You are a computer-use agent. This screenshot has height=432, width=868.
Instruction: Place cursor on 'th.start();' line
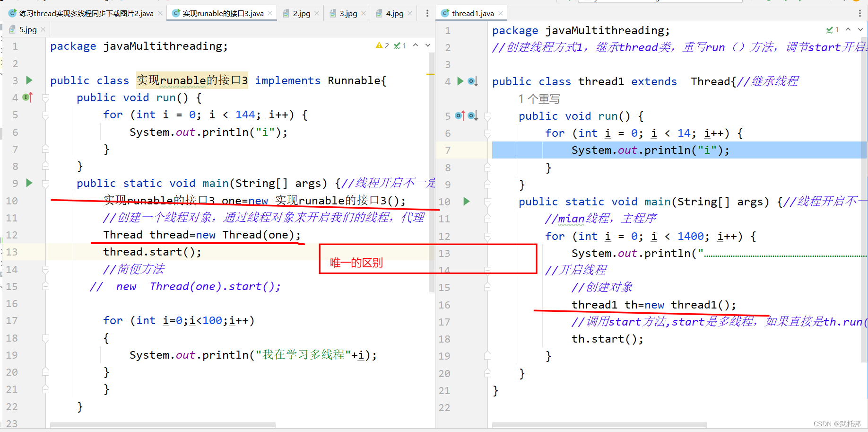608,339
